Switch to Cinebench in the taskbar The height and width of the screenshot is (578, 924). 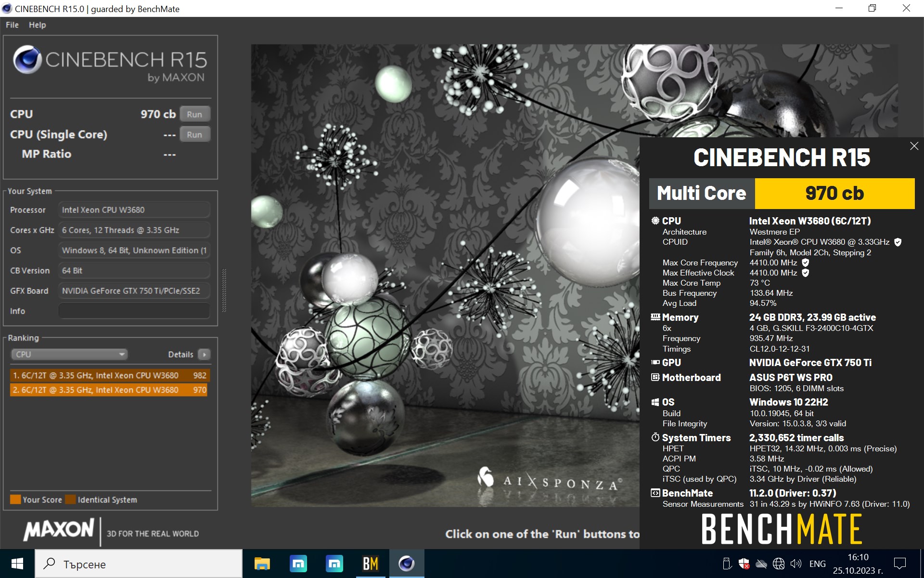tap(407, 564)
